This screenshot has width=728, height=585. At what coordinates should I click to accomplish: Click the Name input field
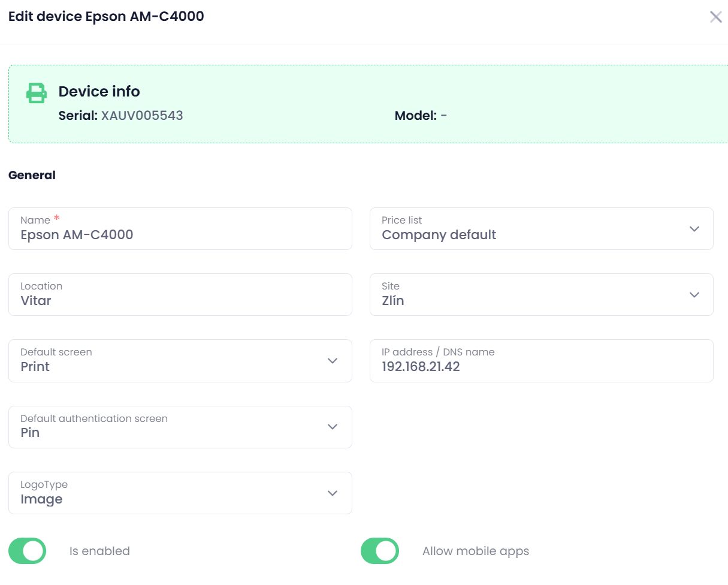pos(180,234)
